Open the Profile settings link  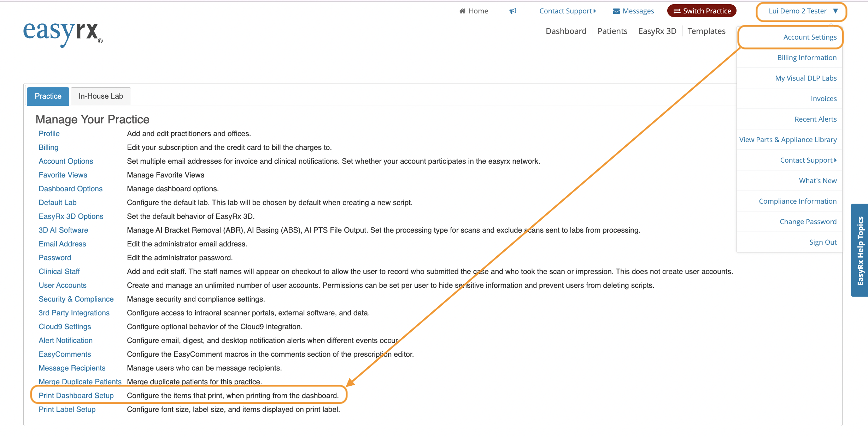click(49, 134)
